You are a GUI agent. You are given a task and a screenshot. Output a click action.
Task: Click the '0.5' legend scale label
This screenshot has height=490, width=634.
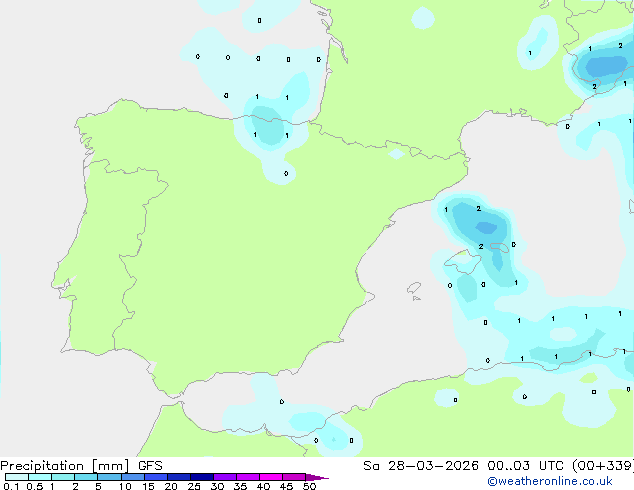coord(34,486)
